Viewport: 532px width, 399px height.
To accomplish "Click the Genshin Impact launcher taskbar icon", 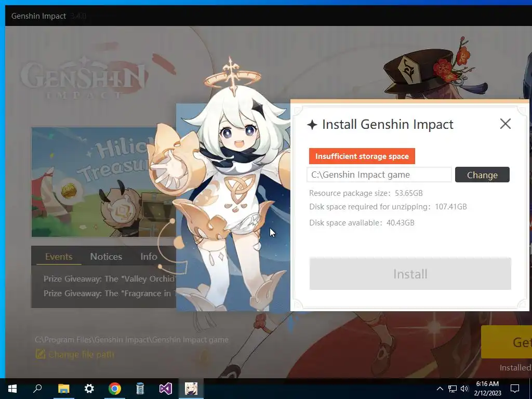I will [191, 389].
